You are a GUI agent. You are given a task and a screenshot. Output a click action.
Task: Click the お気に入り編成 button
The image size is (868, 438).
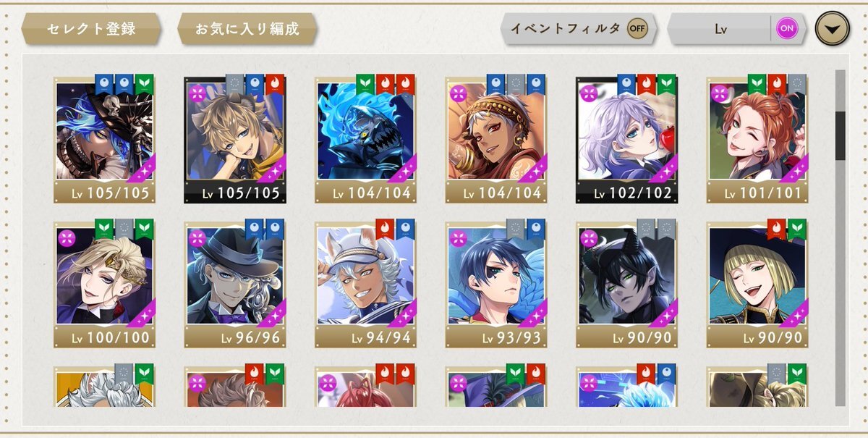(x=247, y=30)
